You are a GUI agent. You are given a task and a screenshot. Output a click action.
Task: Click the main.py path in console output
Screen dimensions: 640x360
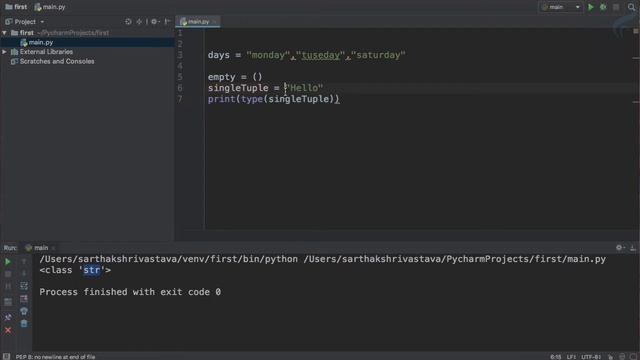pyautogui.click(x=455, y=259)
